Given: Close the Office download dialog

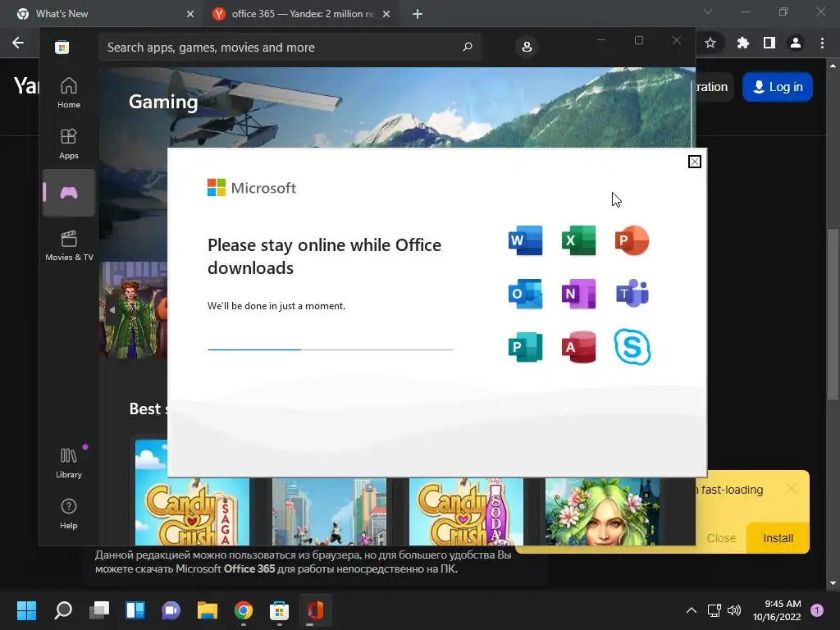Looking at the screenshot, I should [694, 162].
